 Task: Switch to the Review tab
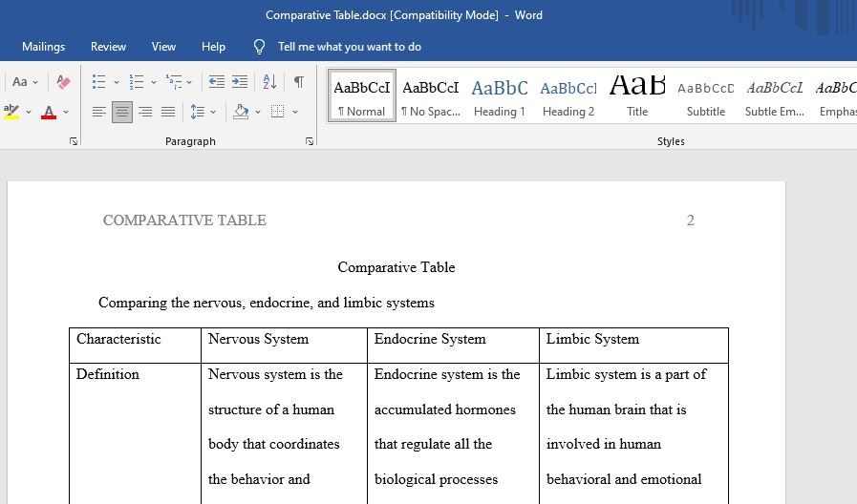point(108,47)
